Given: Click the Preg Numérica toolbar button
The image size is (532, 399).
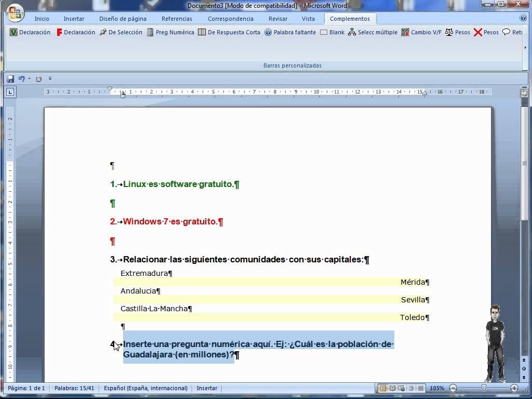Looking at the screenshot, I should [170, 32].
